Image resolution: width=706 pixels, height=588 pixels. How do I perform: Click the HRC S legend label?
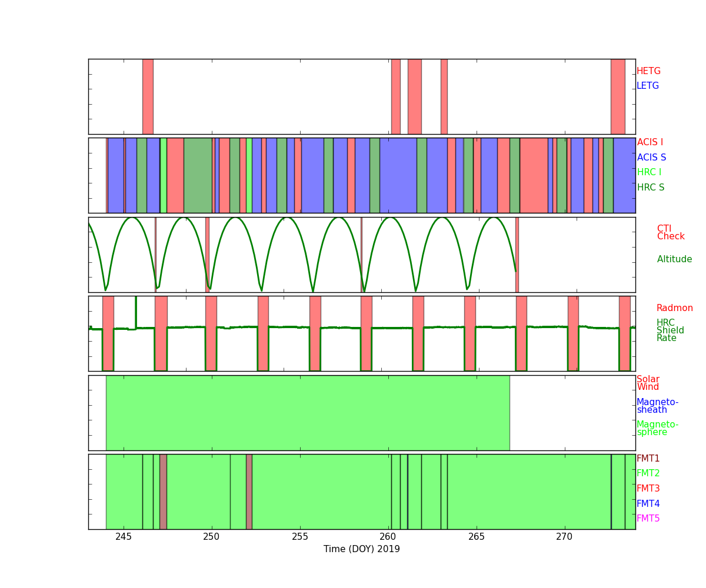click(x=650, y=188)
